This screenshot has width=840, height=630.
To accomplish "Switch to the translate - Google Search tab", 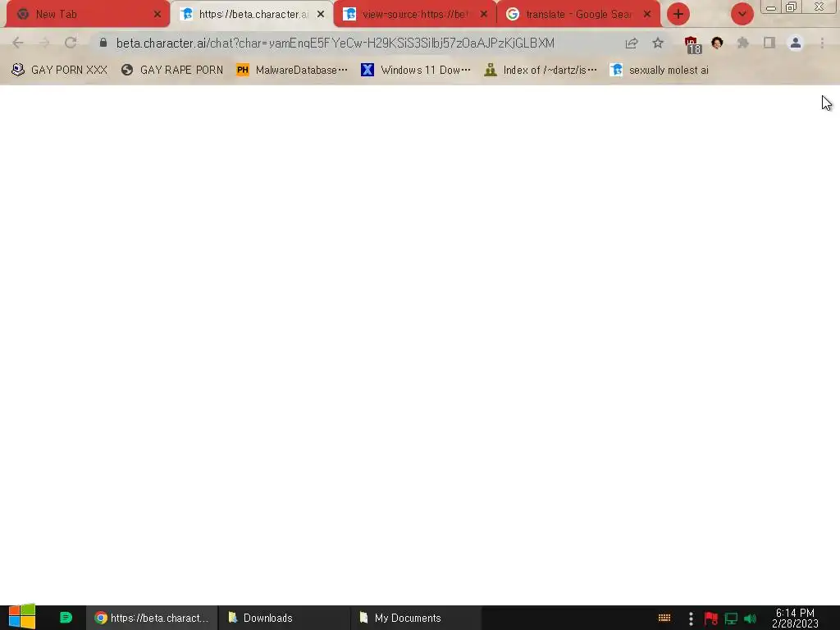I will 578,15.
